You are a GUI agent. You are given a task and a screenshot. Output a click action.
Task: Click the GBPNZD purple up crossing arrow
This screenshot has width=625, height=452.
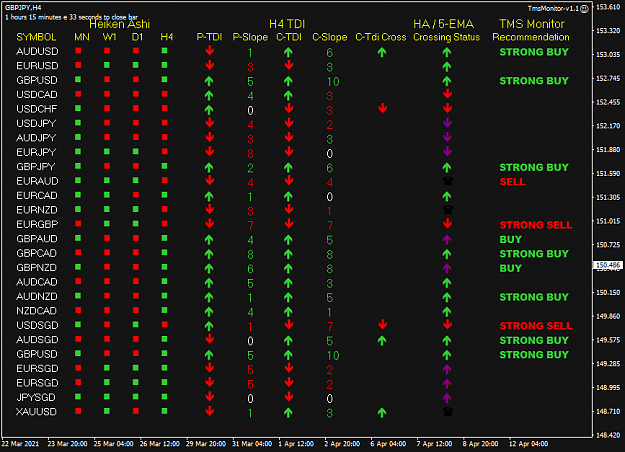pos(447,268)
